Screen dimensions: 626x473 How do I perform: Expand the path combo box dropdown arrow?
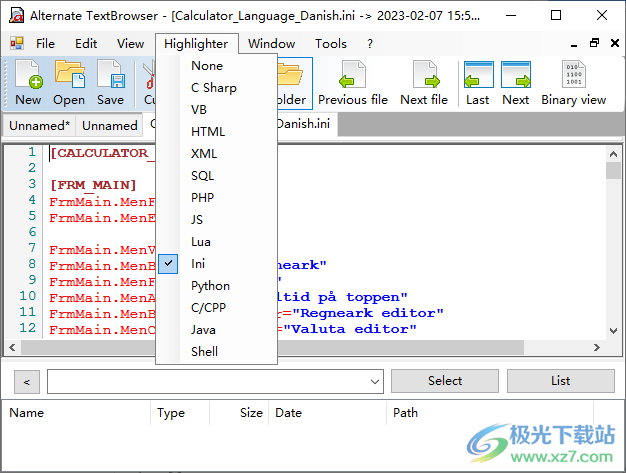click(374, 382)
